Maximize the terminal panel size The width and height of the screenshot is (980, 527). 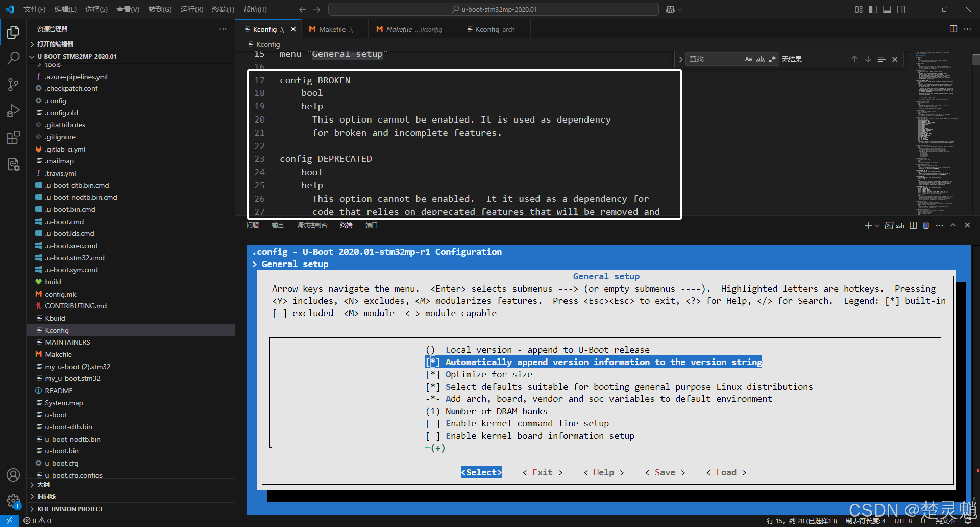click(x=953, y=225)
